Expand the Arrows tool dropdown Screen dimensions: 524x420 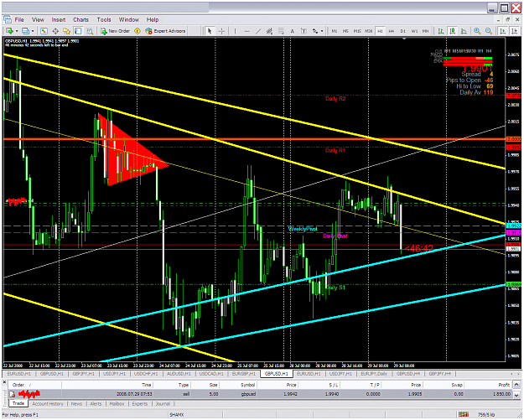coord(322,31)
